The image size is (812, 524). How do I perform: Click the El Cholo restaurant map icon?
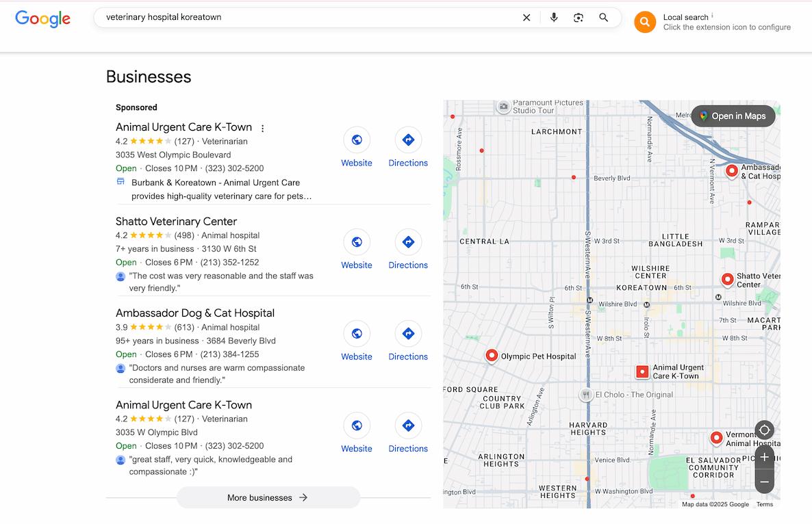pyautogui.click(x=585, y=395)
